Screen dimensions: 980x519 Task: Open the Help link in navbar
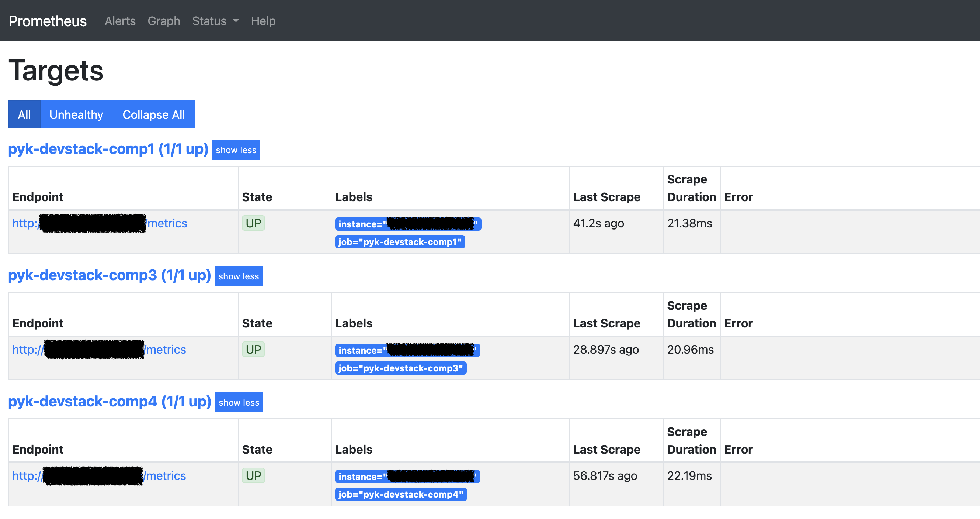[x=263, y=21]
